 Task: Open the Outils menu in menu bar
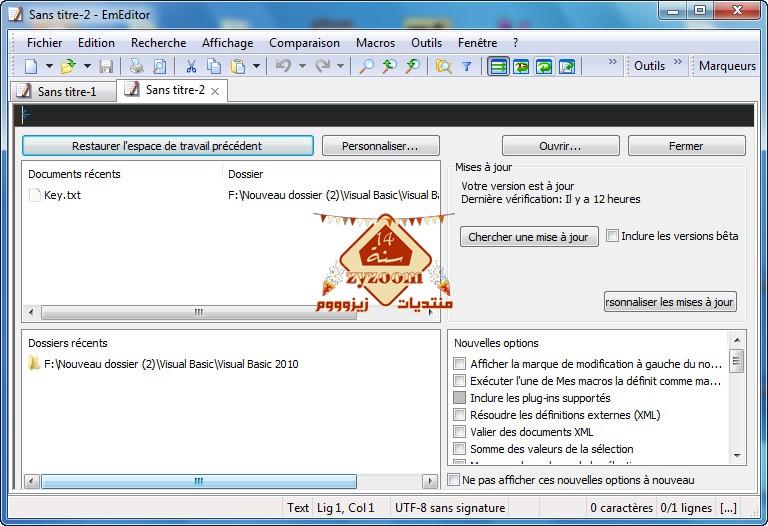(x=427, y=43)
